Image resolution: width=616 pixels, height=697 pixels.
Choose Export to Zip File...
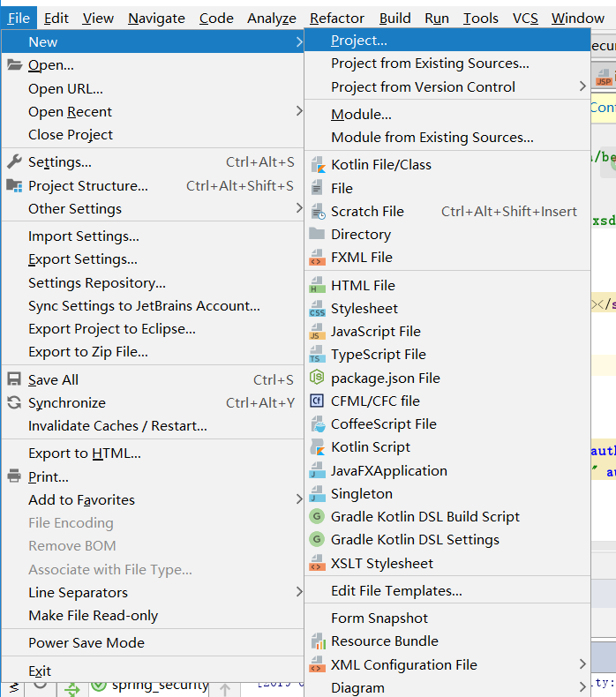[x=153, y=352]
